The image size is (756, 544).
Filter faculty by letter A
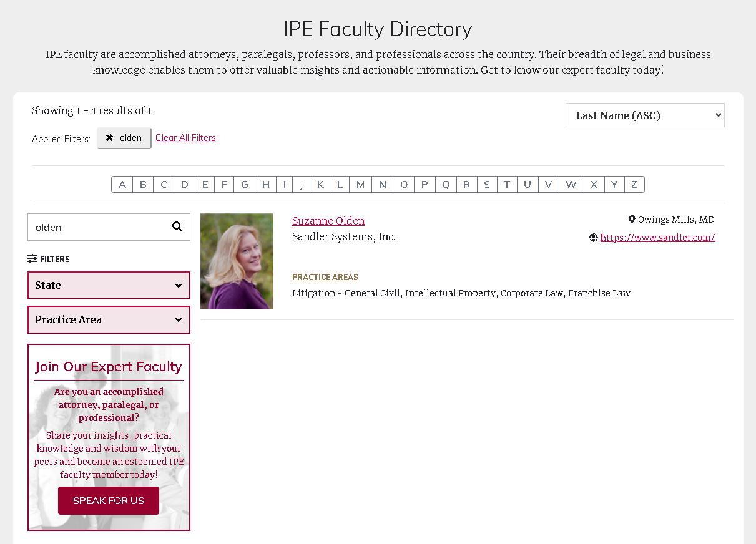tap(122, 185)
